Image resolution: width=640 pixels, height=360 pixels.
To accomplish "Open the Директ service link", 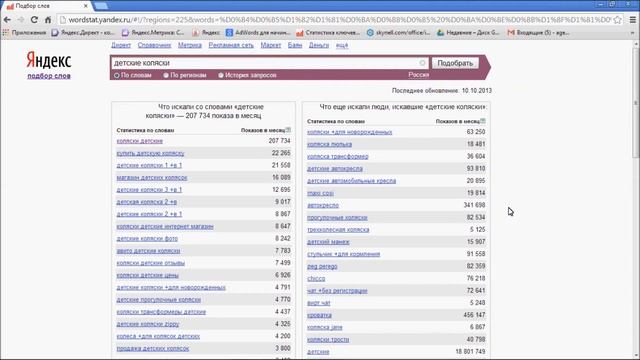I will (121, 45).
